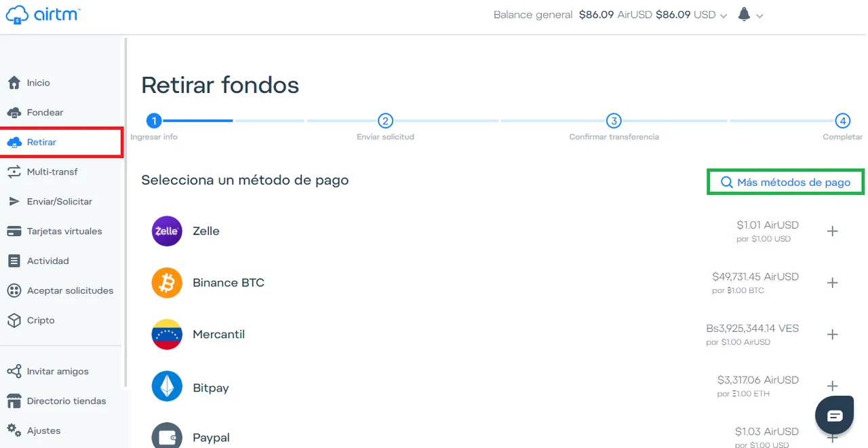Viewport: 868px width, 448px height.
Task: Click the Directorio tiendas store icon
Action: click(x=14, y=401)
